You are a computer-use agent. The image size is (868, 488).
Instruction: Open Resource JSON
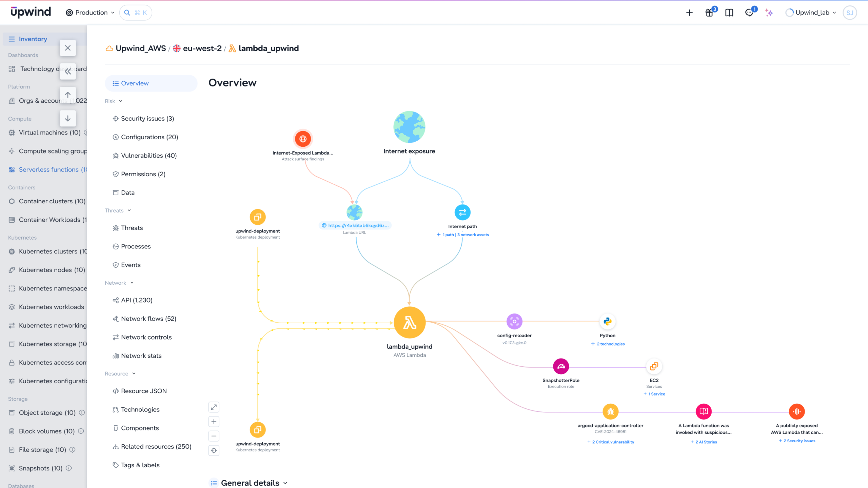140,391
